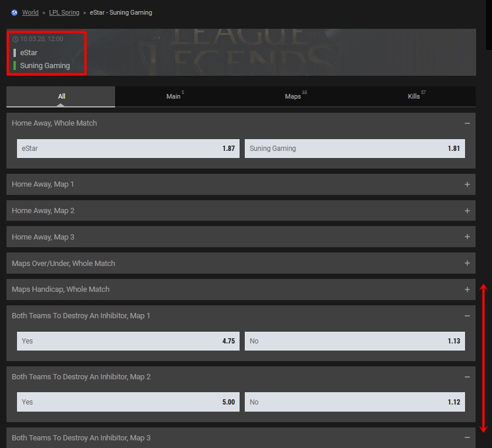492x448 pixels.
Task: Switch to the Main tab
Action: pos(174,96)
